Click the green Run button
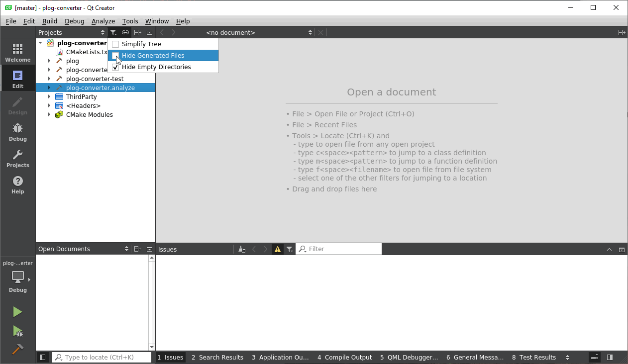 coord(17,312)
